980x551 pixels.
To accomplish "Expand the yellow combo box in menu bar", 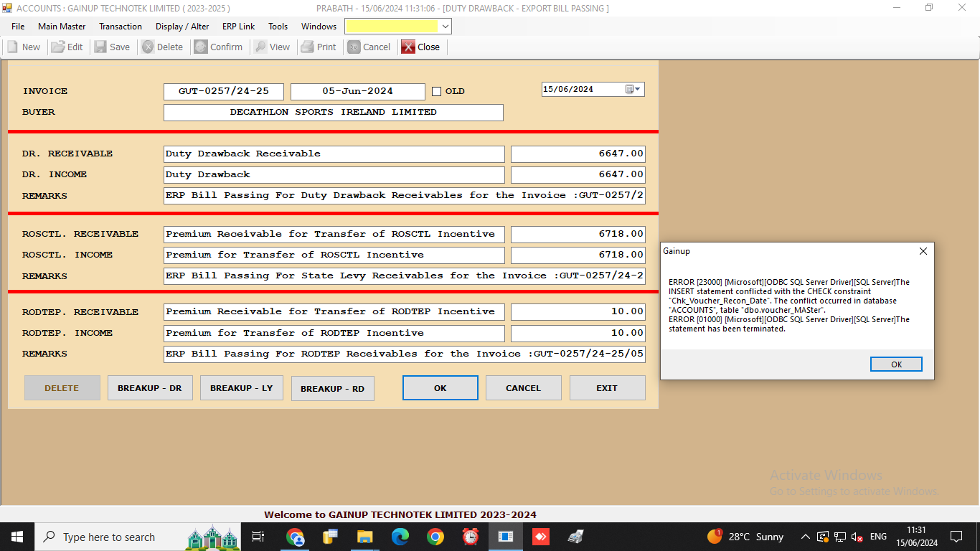I will [445, 27].
